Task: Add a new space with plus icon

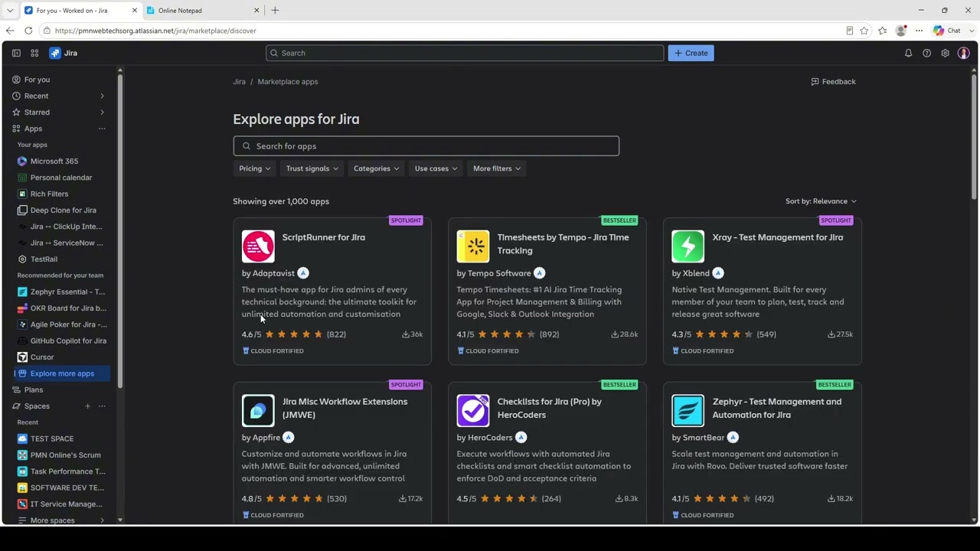Action: [x=87, y=406]
